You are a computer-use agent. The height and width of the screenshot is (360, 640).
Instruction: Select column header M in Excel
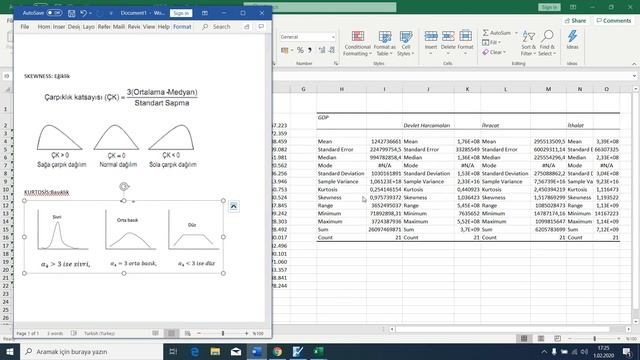[548, 89]
